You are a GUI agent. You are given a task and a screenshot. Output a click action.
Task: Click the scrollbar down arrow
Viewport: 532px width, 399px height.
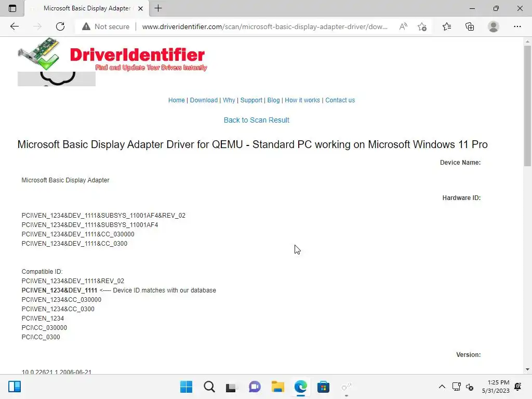tap(527, 369)
